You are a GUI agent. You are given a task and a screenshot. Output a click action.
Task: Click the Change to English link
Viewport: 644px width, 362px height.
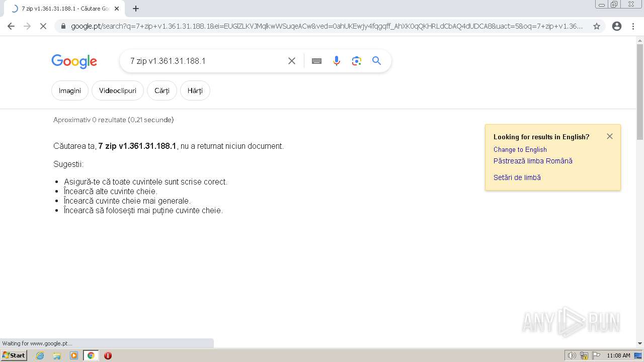coord(520,149)
